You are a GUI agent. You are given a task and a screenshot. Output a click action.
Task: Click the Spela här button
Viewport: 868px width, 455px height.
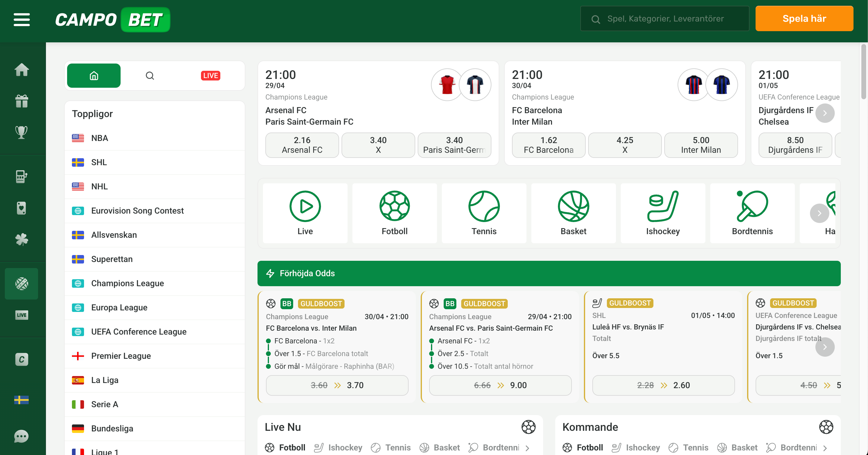[804, 18]
